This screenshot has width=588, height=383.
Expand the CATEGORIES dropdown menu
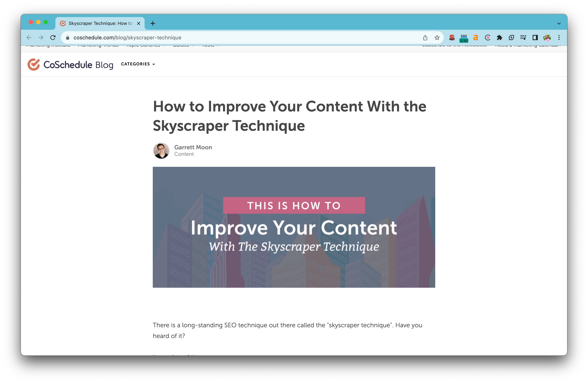137,64
